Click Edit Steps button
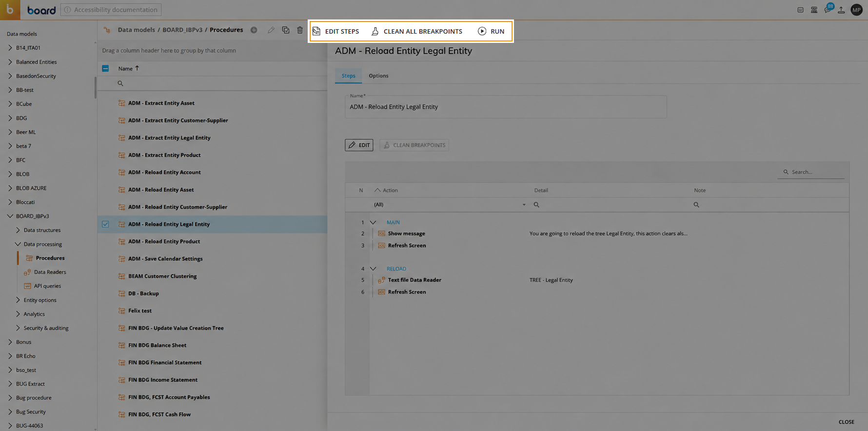Screen dimensions: 868x431 (x=336, y=31)
